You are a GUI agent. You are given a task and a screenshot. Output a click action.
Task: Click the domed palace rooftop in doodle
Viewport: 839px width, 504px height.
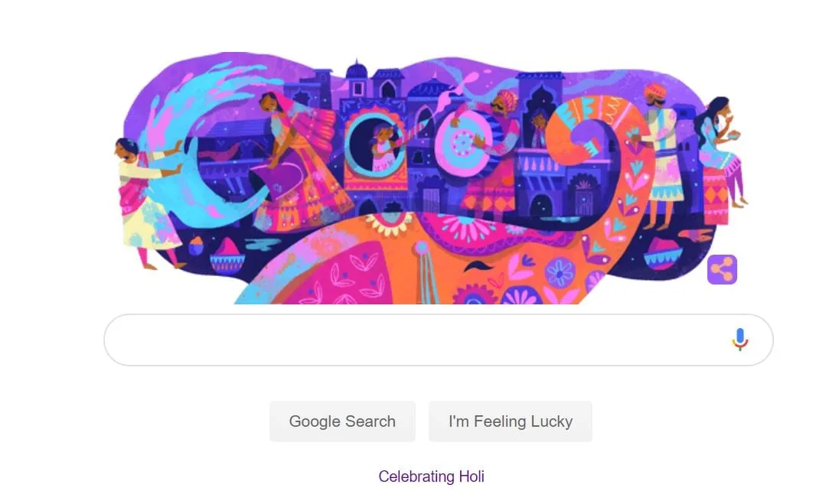click(x=357, y=71)
